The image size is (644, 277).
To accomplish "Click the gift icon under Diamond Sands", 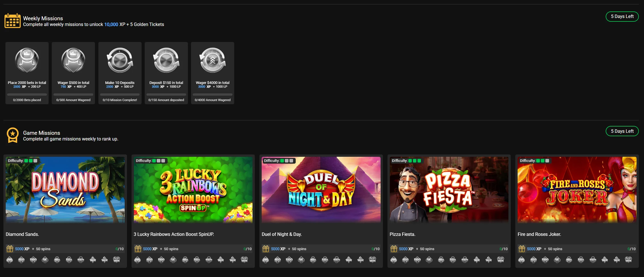I will point(10,249).
